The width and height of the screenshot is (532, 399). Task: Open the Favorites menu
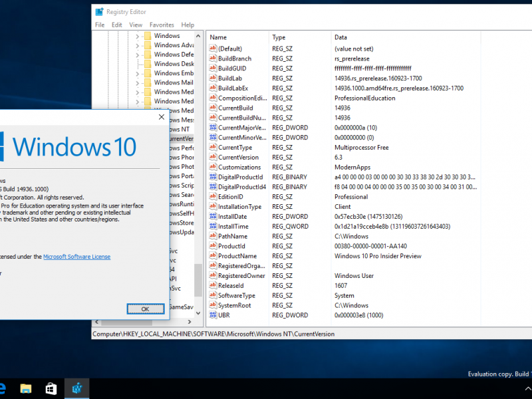click(162, 25)
